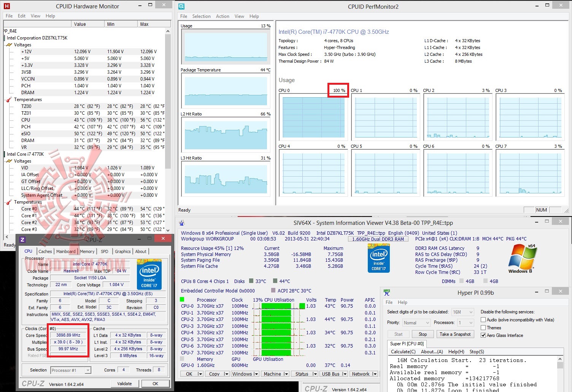The width and height of the screenshot is (572, 392).
Task: Click the Hardware Monitor vertical scrollbar thumb
Action: tap(168, 102)
